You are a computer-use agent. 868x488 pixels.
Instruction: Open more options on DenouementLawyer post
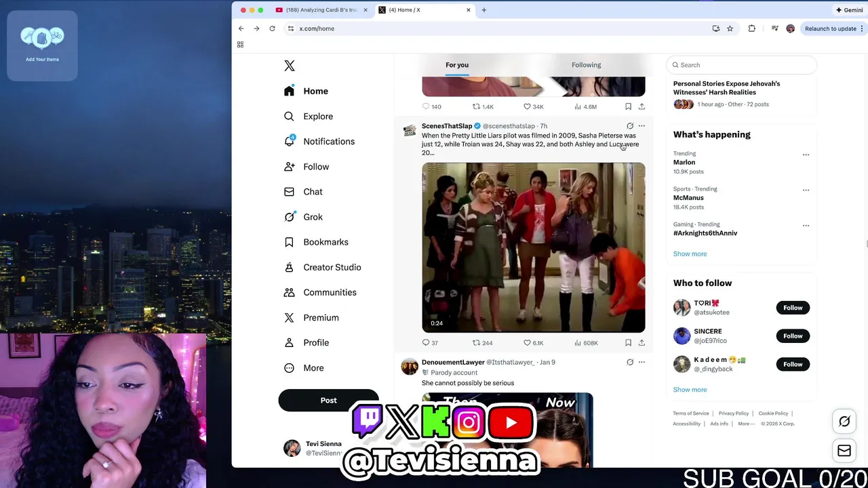(642, 362)
